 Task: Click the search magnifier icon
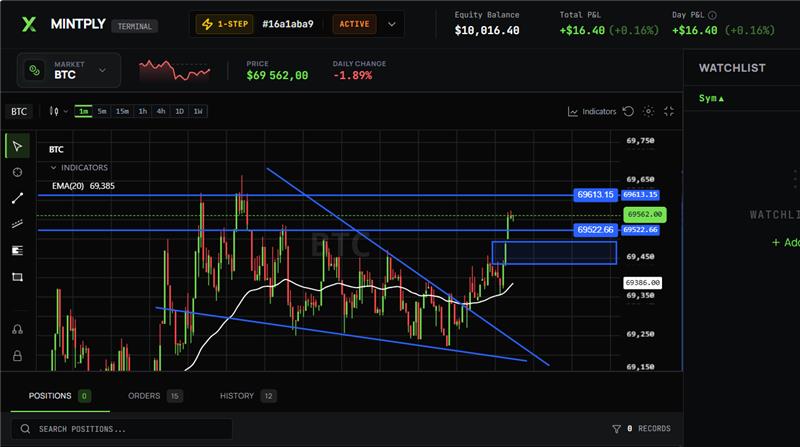pyautogui.click(x=26, y=429)
